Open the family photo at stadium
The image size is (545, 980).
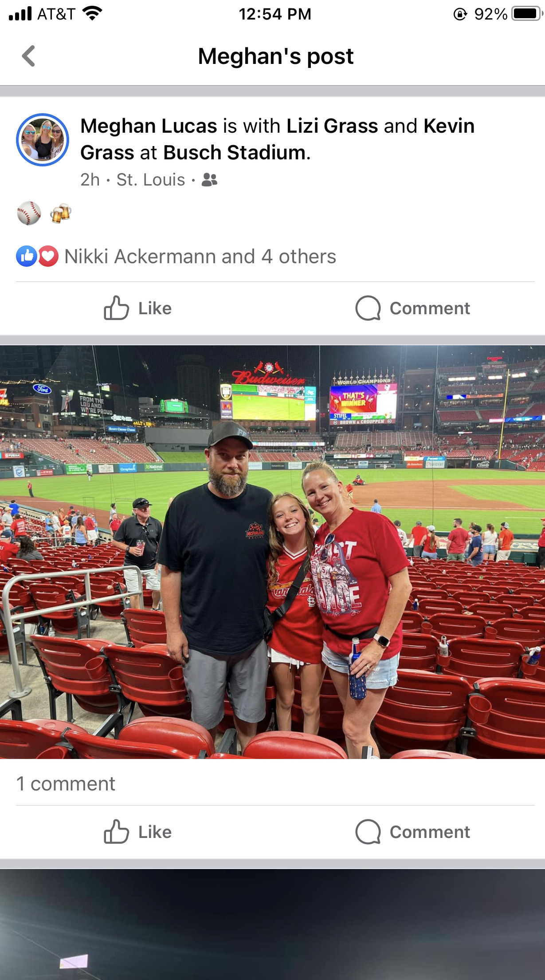(x=272, y=552)
